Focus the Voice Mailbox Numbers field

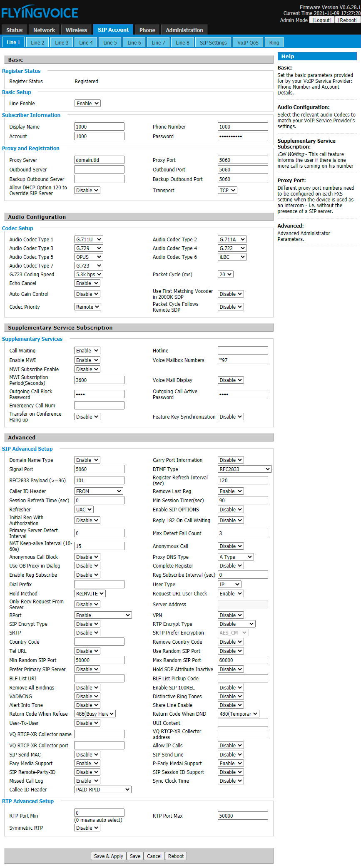pos(243,360)
